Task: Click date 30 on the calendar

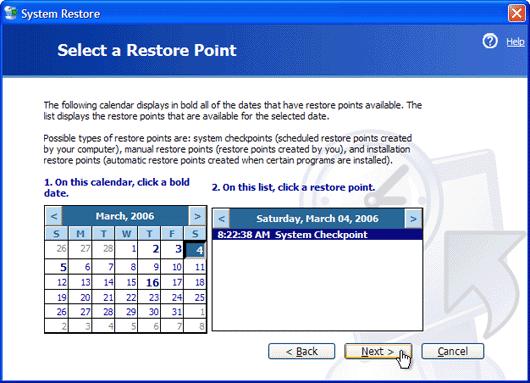Action: [149, 312]
